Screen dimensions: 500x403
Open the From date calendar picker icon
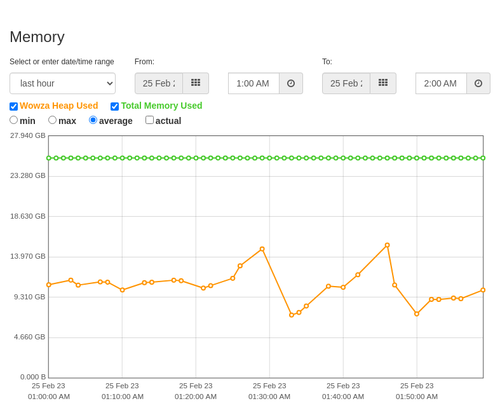[x=196, y=83]
